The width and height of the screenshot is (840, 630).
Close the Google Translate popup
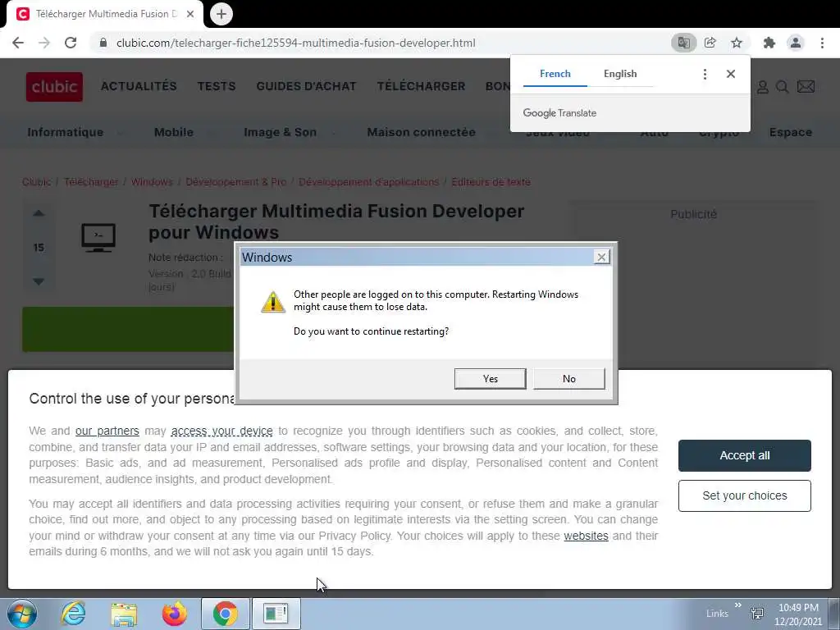pyautogui.click(x=731, y=74)
